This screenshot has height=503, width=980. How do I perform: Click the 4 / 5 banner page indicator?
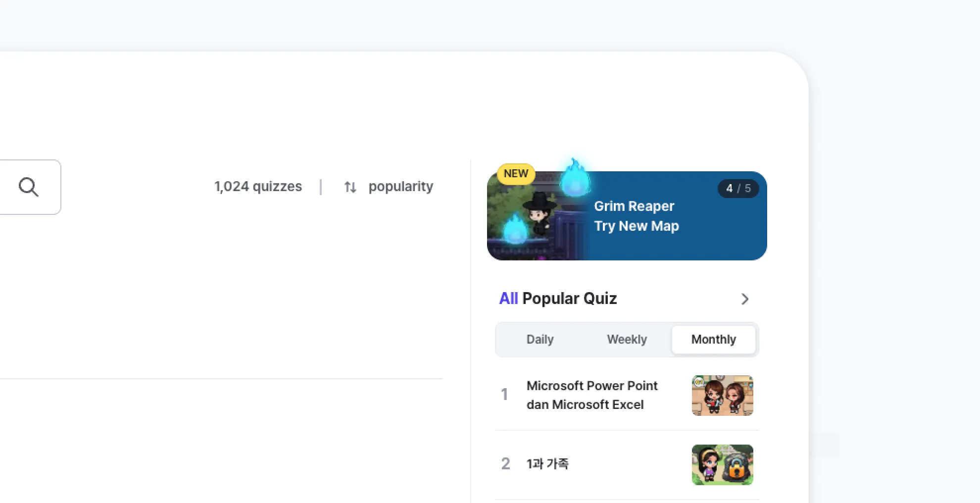[738, 189]
